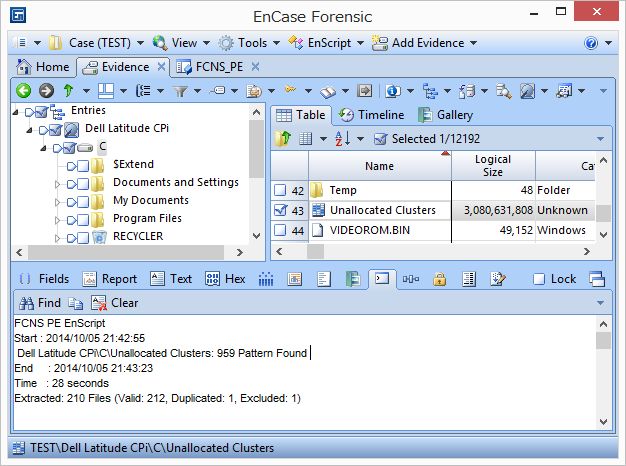Close the Evidence tab
Image resolution: width=626 pixels, height=466 pixels.
pyautogui.click(x=161, y=67)
